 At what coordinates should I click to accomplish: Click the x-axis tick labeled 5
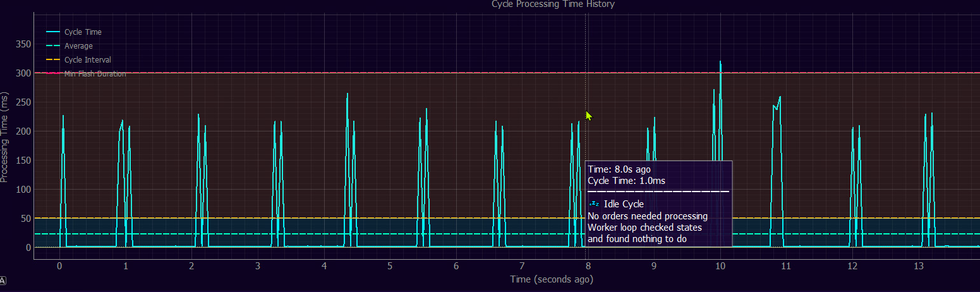[x=390, y=266]
